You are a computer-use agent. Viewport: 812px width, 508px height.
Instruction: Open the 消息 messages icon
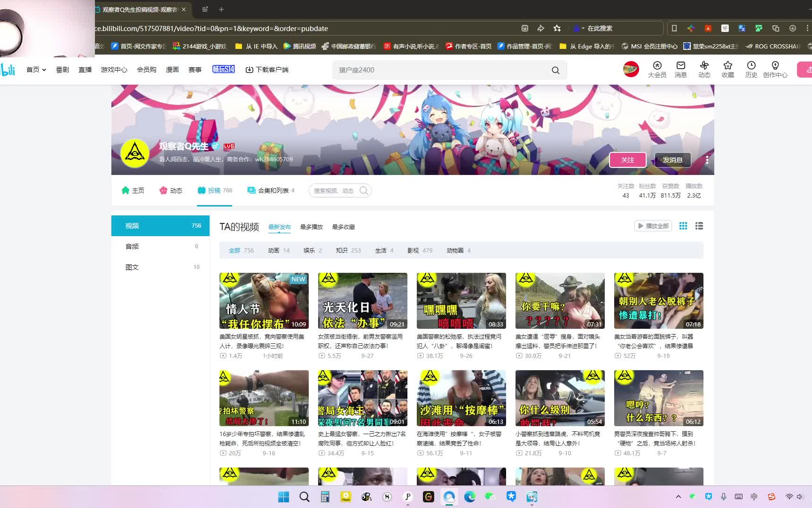[680, 70]
